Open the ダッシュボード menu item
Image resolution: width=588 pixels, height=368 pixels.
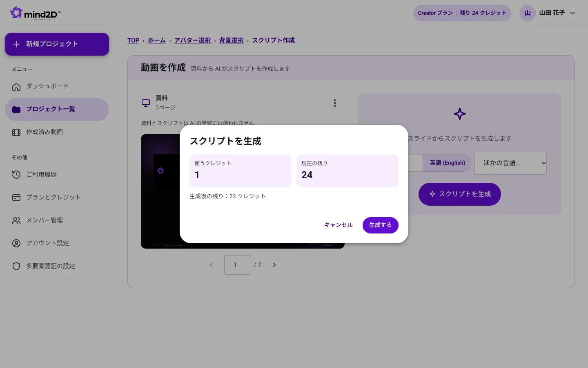57,86
